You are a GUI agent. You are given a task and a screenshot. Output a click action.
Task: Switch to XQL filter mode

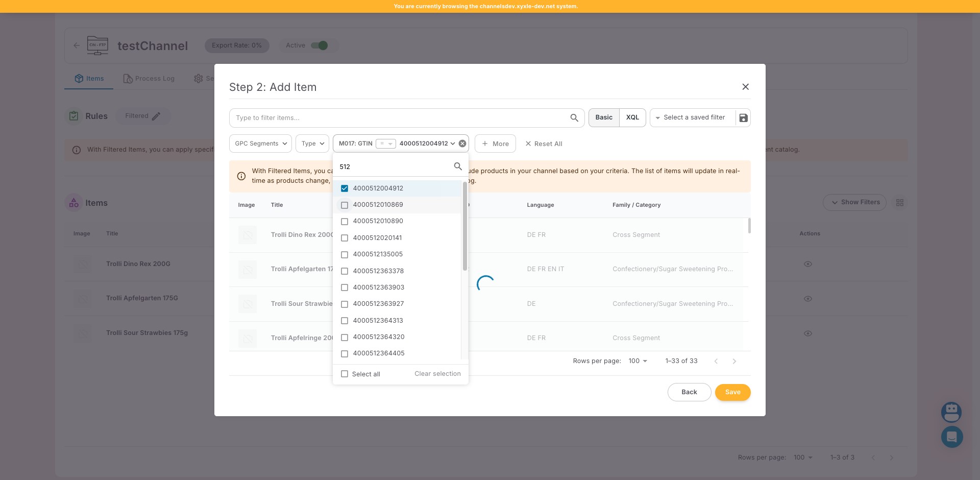point(632,117)
